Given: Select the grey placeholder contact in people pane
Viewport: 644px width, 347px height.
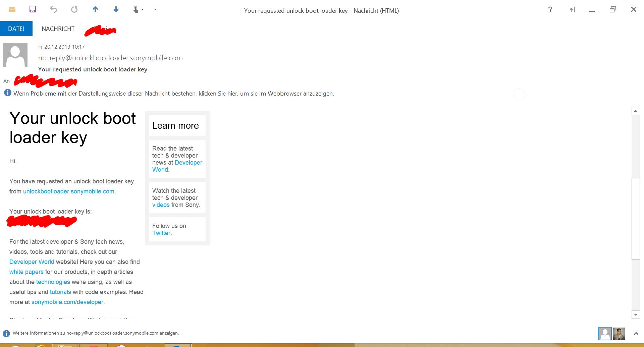Looking at the screenshot, I should point(605,334).
